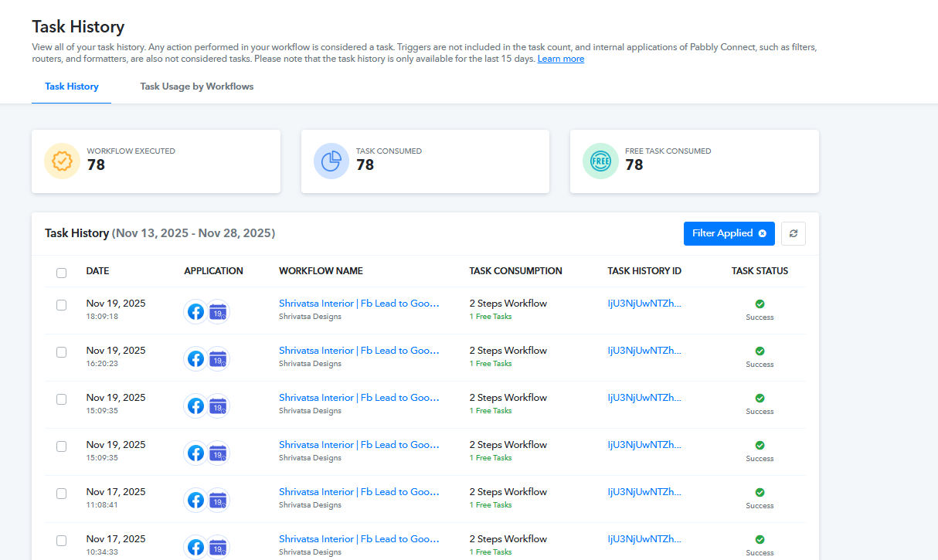Switch to Task Usage by Workflows tab

click(x=196, y=87)
